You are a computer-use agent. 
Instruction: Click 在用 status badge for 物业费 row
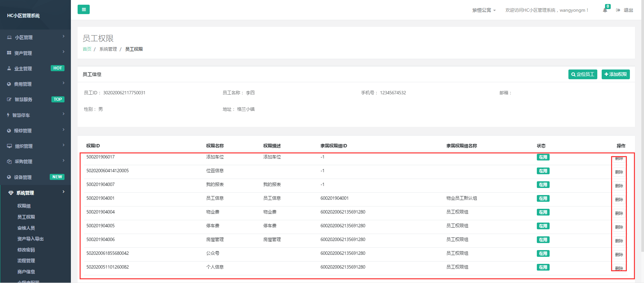pos(543,212)
